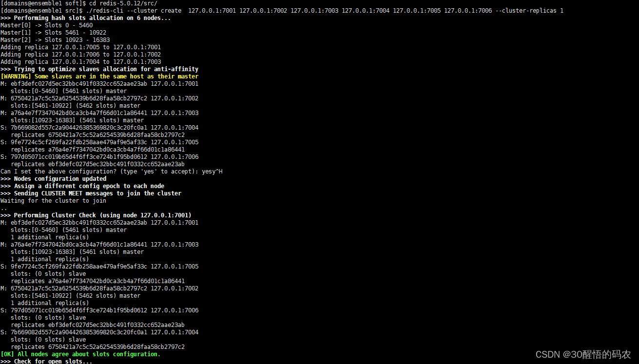Click 'slots: (0 slots) slave' under node 127.0.0.1:7006
This screenshot has width=639, height=364.
point(48,318)
